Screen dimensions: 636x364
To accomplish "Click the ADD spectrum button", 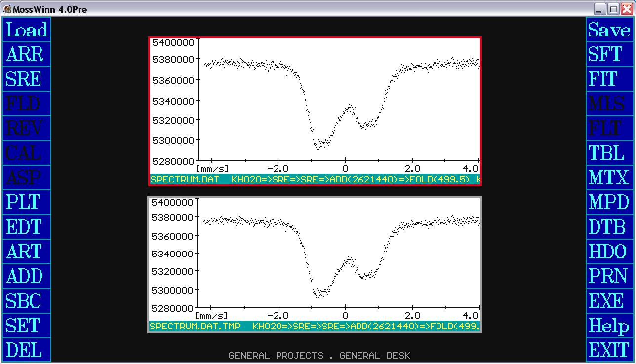I will click(x=27, y=276).
